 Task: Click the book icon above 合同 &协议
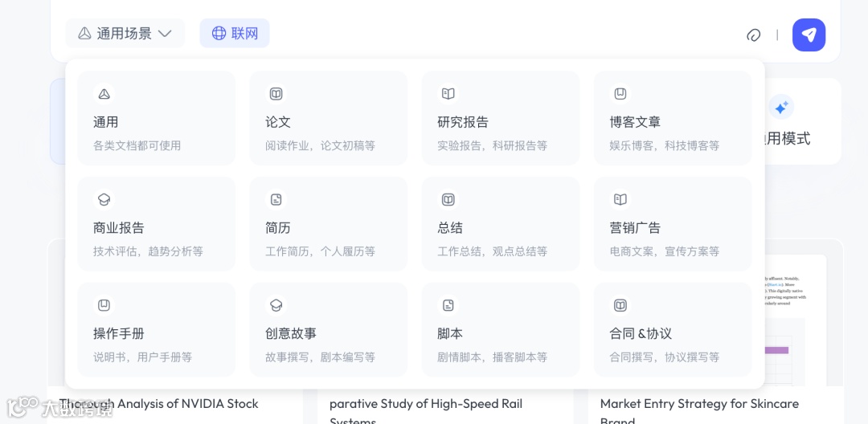point(620,305)
